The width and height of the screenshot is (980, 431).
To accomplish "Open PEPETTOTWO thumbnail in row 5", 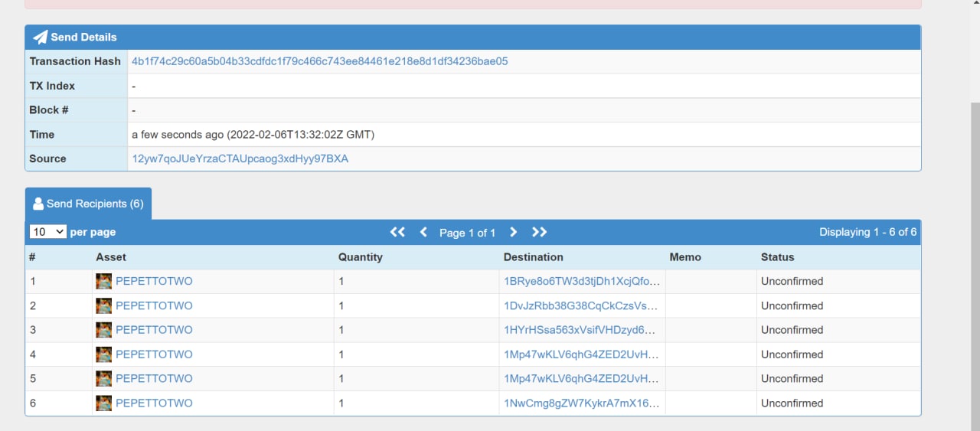I will (103, 379).
